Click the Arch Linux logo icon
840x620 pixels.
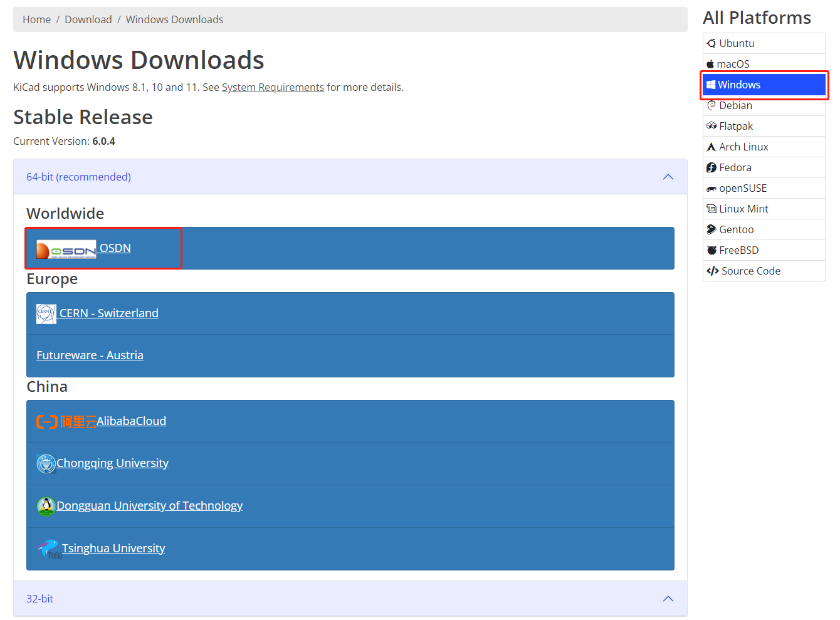(x=711, y=147)
